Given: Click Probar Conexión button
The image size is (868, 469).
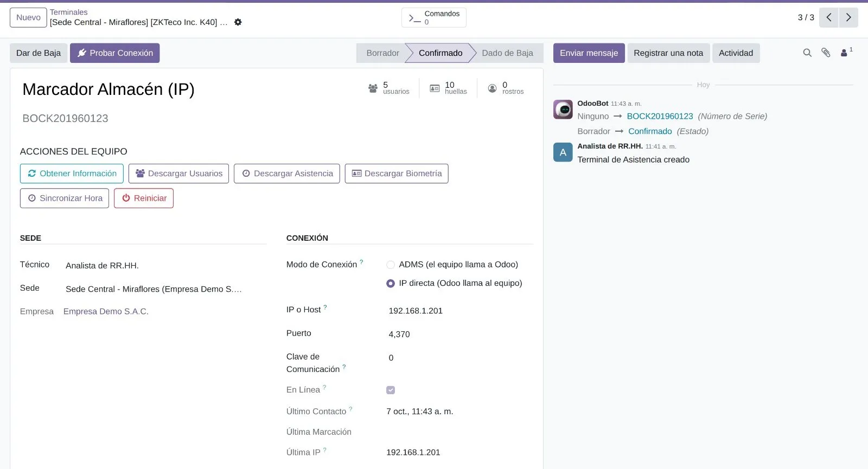Looking at the screenshot, I should pos(115,53).
